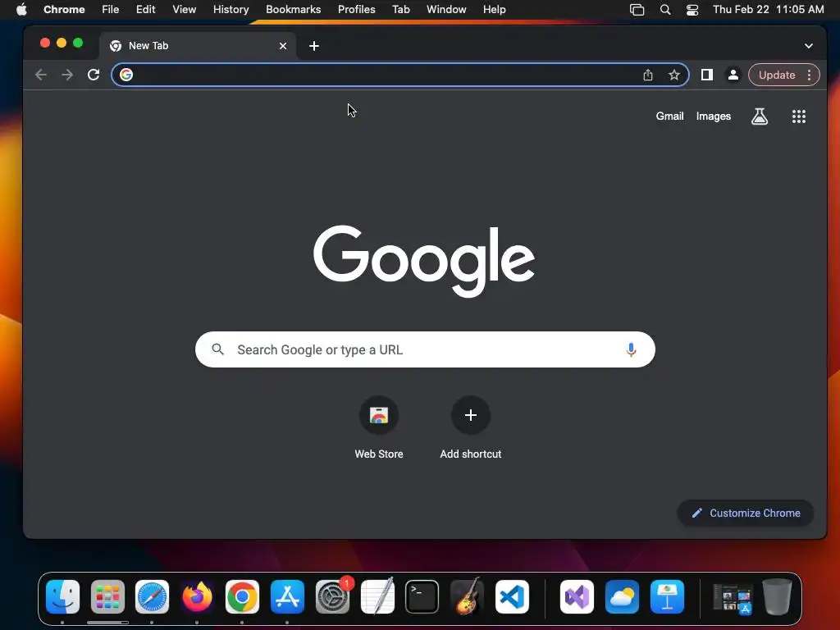The image size is (840, 630).
Task: Click the Update button
Action: tap(777, 75)
